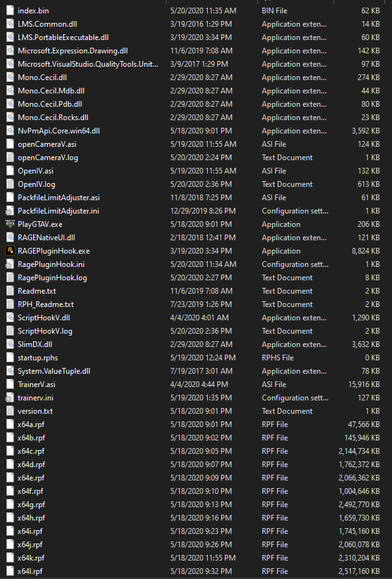Select the x64g.rpf file name

31,505
